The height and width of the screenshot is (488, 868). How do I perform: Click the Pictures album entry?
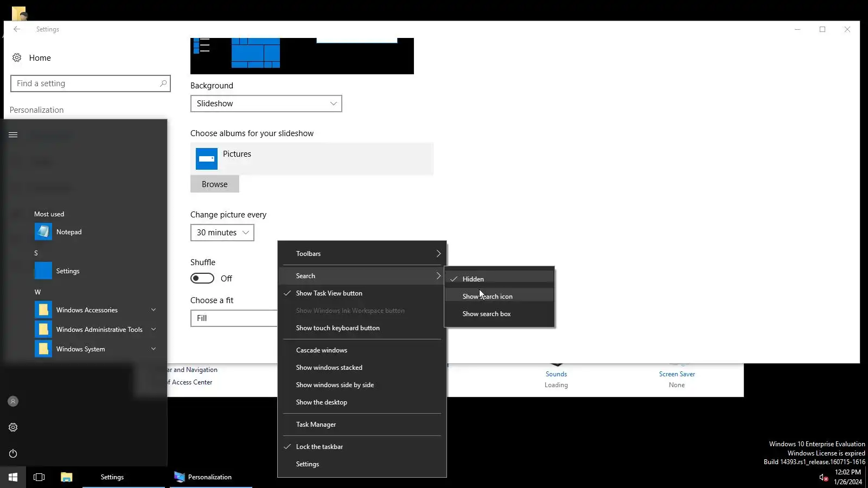coord(312,158)
